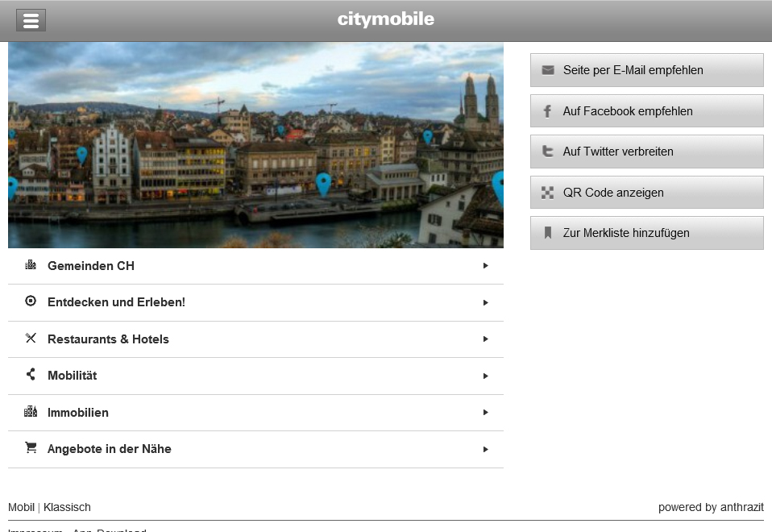Click the large blue map pin at the waterfront

(323, 185)
